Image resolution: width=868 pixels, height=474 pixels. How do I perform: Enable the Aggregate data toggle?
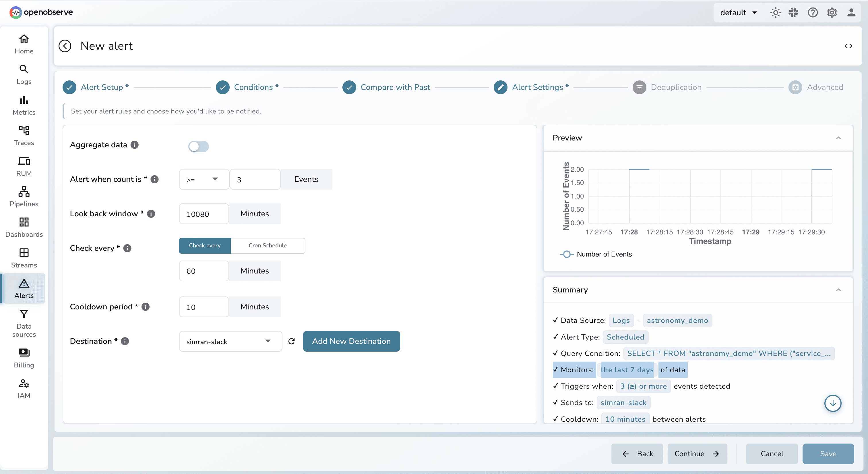click(198, 146)
